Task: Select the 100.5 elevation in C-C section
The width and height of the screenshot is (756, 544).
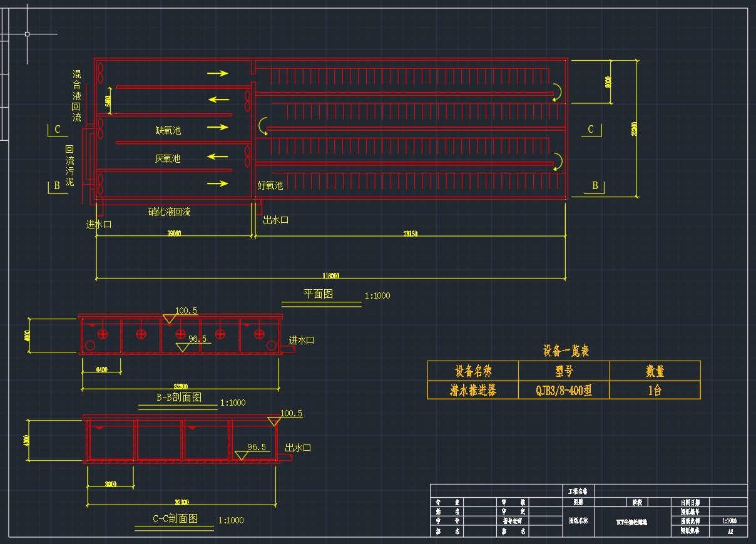Action: point(291,413)
